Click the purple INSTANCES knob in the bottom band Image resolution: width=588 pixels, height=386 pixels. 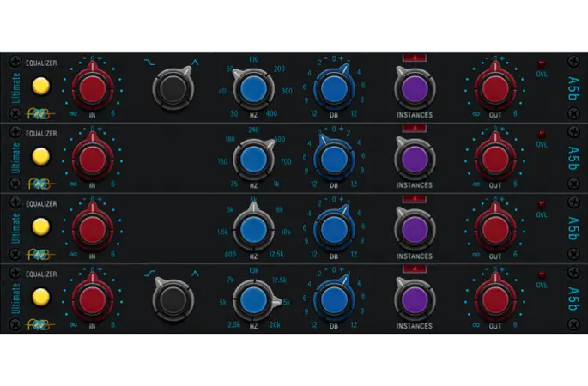tap(415, 299)
